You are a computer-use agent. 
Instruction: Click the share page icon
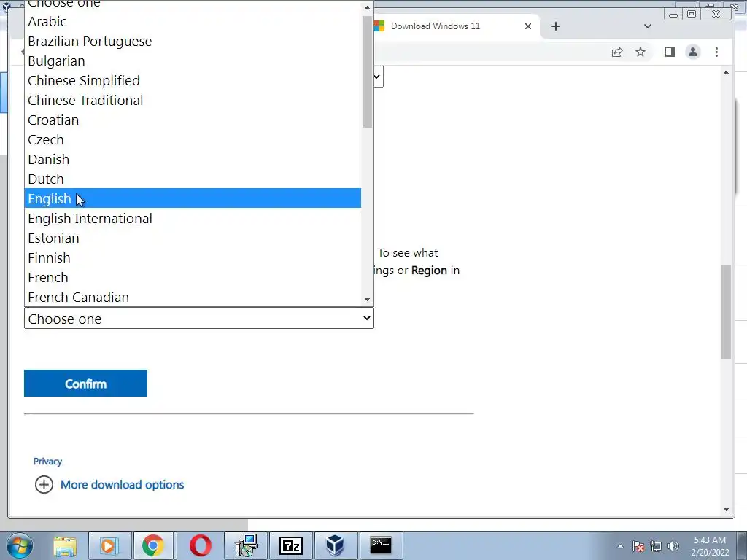tap(617, 52)
